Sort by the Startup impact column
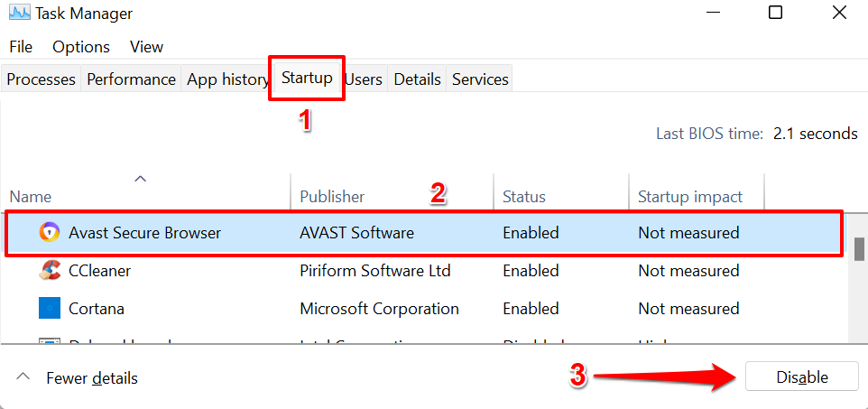This screenshot has height=409, width=868. pos(690,197)
